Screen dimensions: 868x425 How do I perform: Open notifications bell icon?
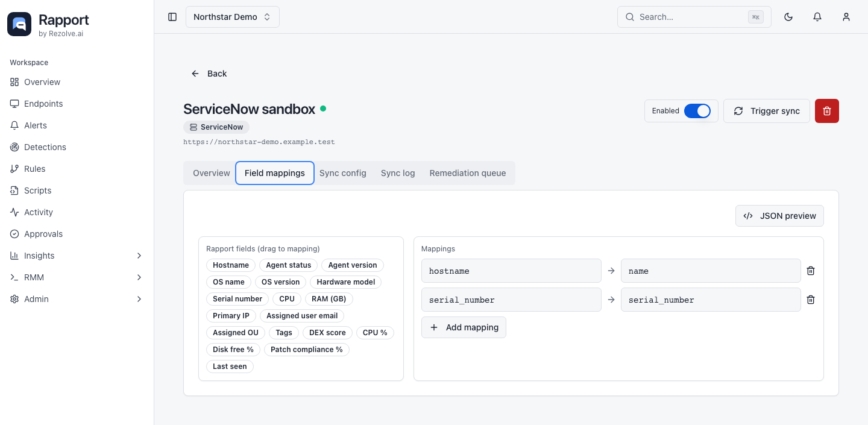[x=817, y=17]
